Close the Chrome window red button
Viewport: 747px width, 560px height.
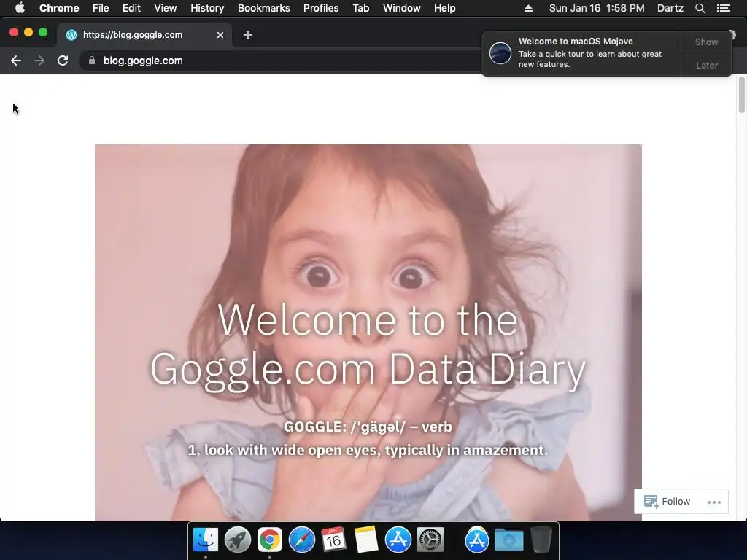pyautogui.click(x=14, y=32)
